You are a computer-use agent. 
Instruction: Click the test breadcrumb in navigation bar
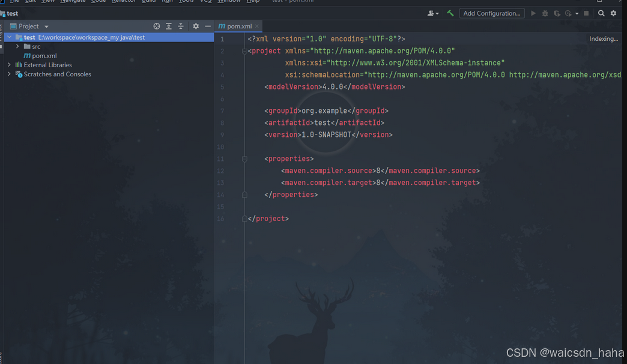pos(12,13)
